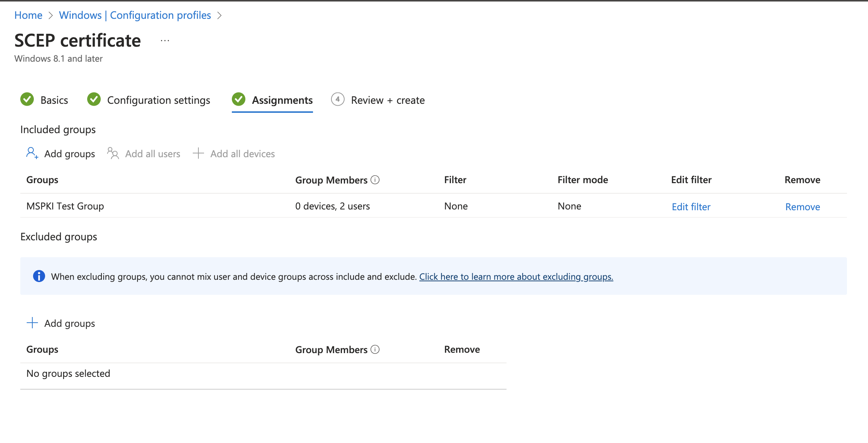This screenshot has height=443, width=868.
Task: Click the chevron after Configuration profiles breadcrumb
Action: 219,15
